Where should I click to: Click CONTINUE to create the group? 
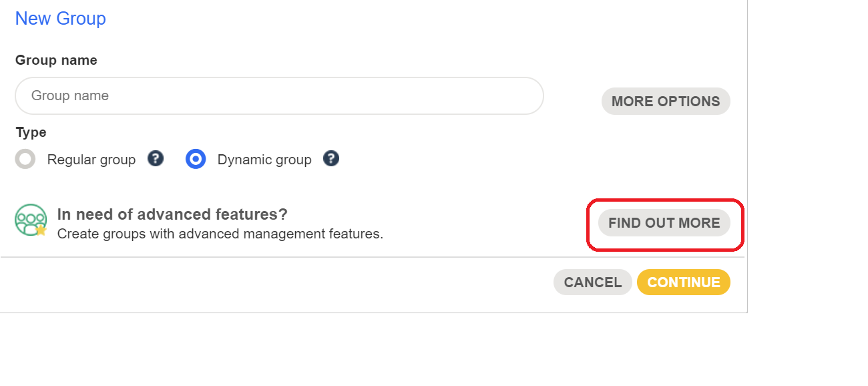coord(683,282)
